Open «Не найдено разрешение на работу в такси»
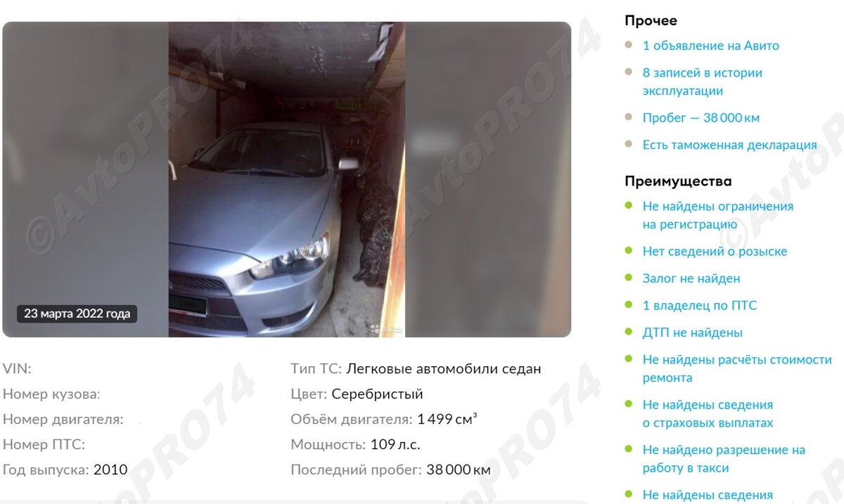 point(724,458)
